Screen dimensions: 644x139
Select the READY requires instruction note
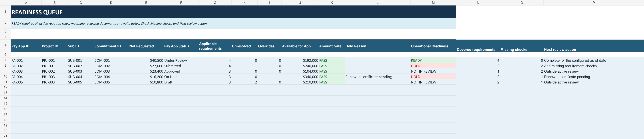pos(234,23)
